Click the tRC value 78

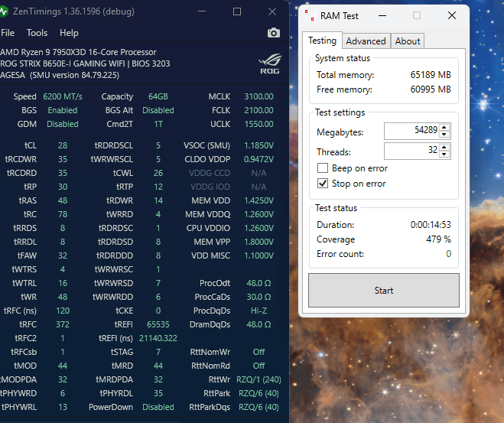coord(63,214)
